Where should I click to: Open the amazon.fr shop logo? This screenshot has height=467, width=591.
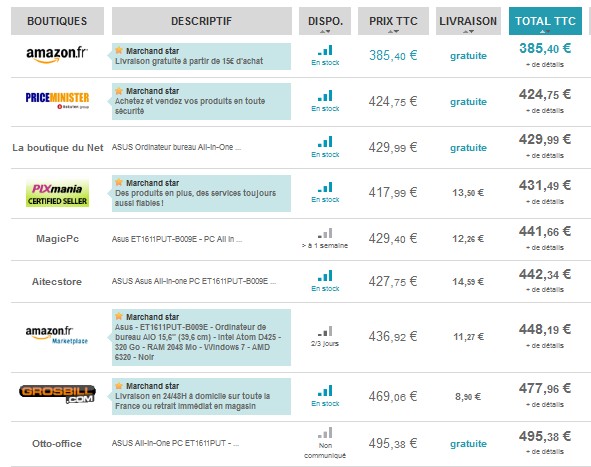tap(57, 55)
